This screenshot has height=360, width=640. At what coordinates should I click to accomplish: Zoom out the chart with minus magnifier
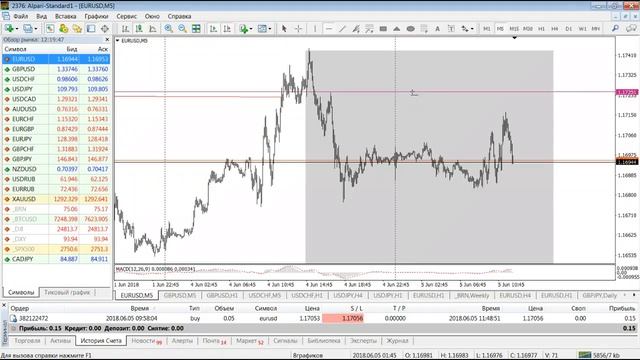click(182, 29)
